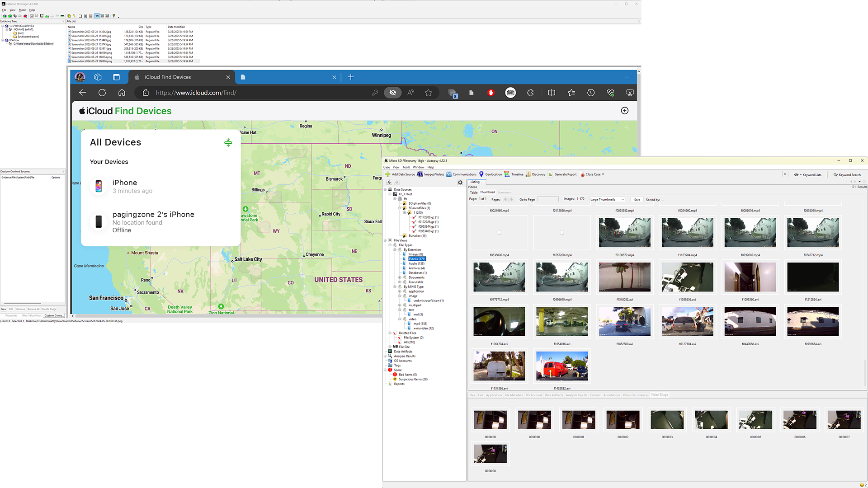868x488 pixels.
Task: Go back in Autopsy tree navigation
Action: [x=389, y=183]
